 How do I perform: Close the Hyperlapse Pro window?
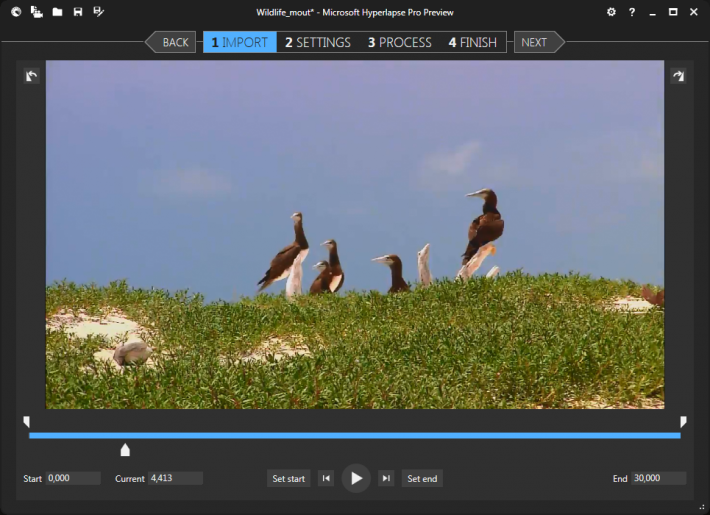[x=694, y=12]
